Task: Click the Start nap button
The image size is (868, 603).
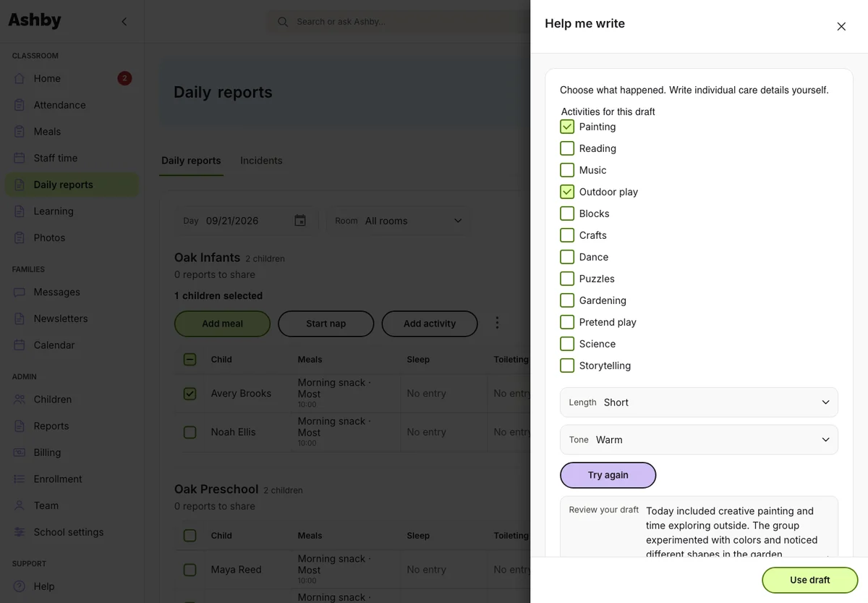Action: (x=325, y=324)
